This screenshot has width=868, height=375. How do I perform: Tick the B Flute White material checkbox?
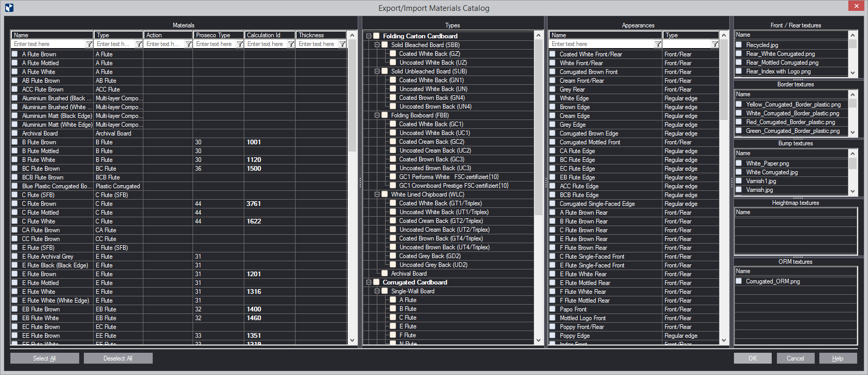pyautogui.click(x=14, y=159)
